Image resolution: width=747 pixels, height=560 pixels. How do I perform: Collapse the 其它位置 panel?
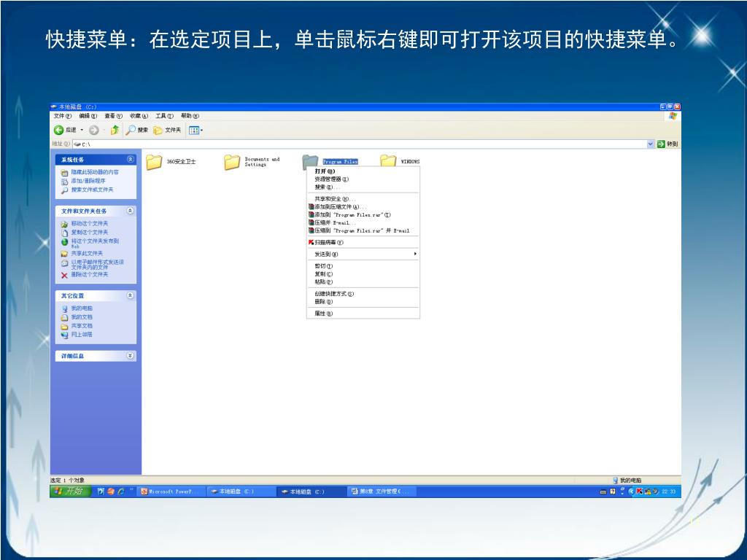(130, 296)
